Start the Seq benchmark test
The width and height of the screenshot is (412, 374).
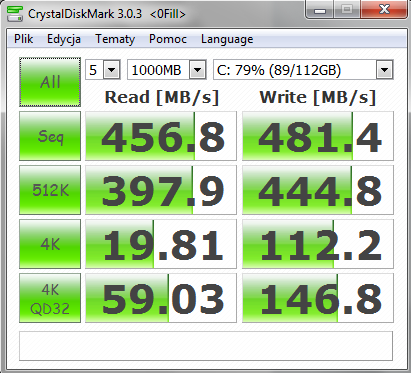point(50,136)
